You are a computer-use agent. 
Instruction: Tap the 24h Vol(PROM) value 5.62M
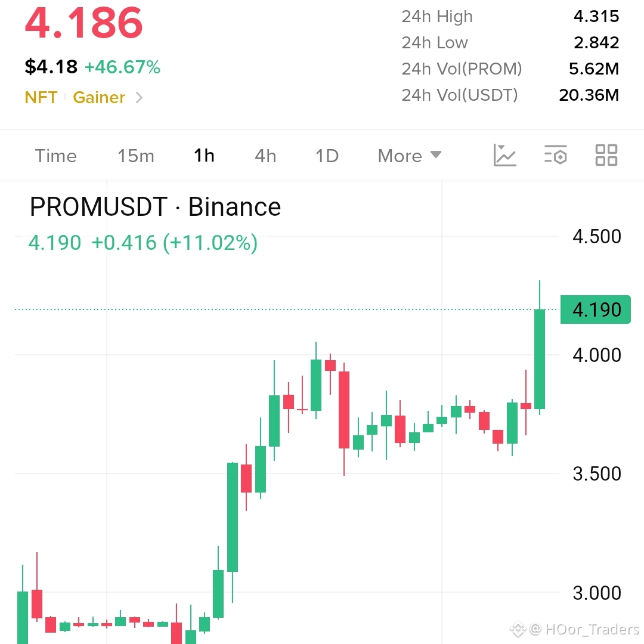click(x=593, y=69)
